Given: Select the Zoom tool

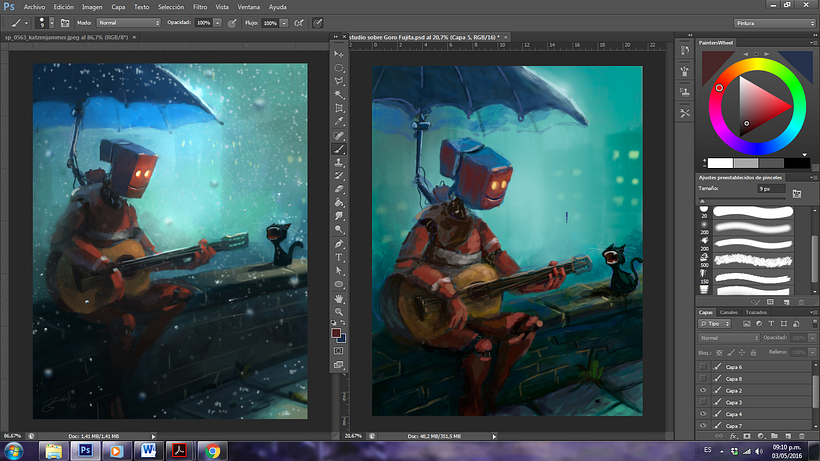Looking at the screenshot, I should (x=339, y=312).
